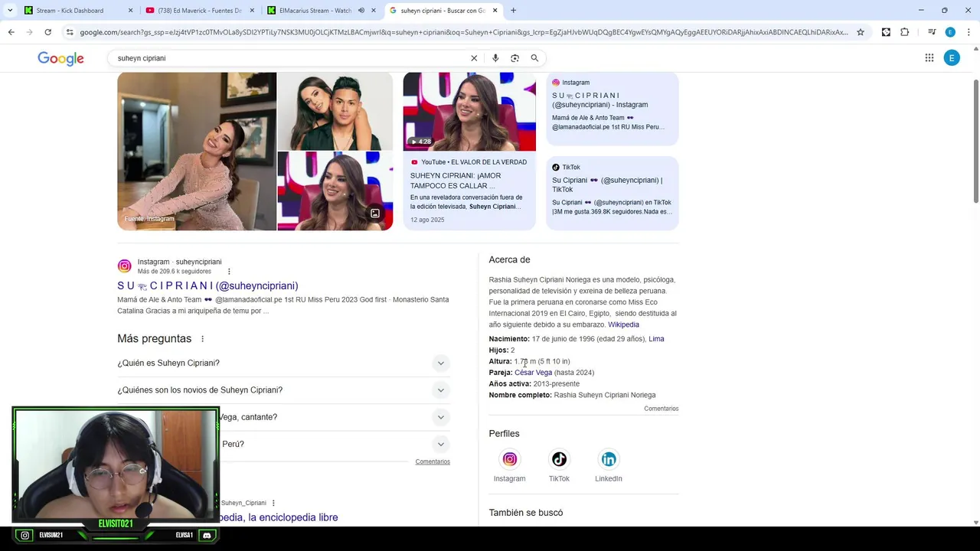Image resolution: width=980 pixels, height=551 pixels.
Task: Open more options for Wikipedia result
Action: (x=273, y=503)
